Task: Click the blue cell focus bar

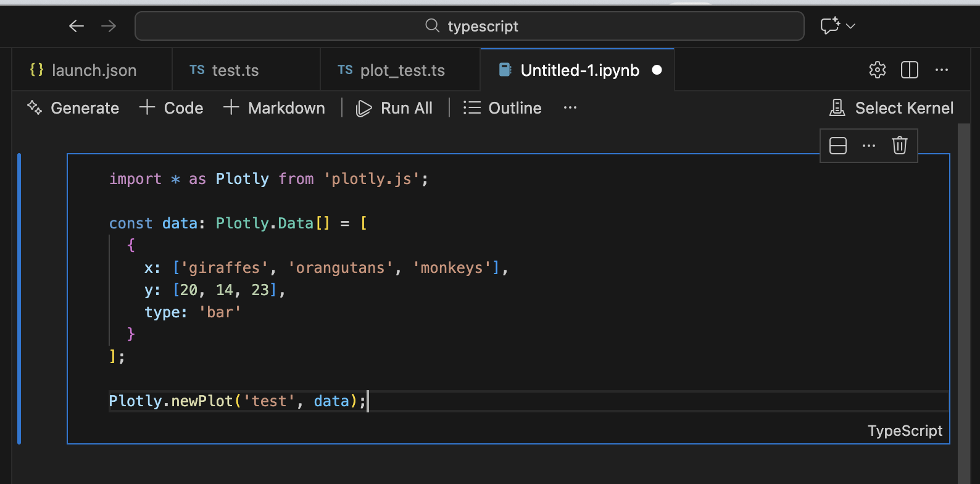Action: (x=19, y=299)
